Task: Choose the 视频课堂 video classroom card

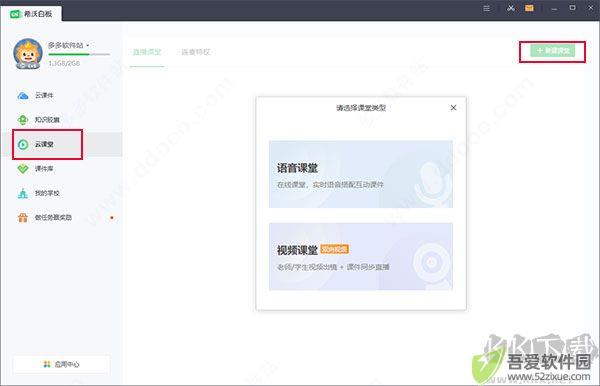Action: point(361,256)
